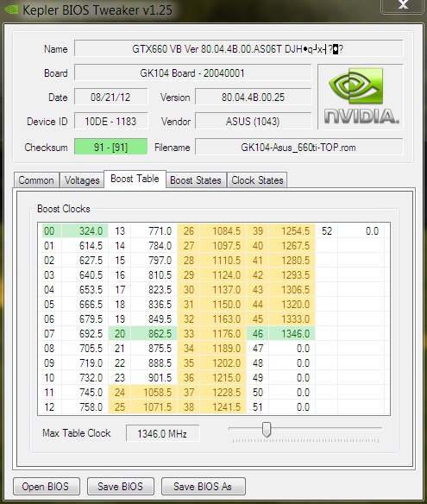
Task: Click the Date field 08/21/12
Action: point(110,97)
